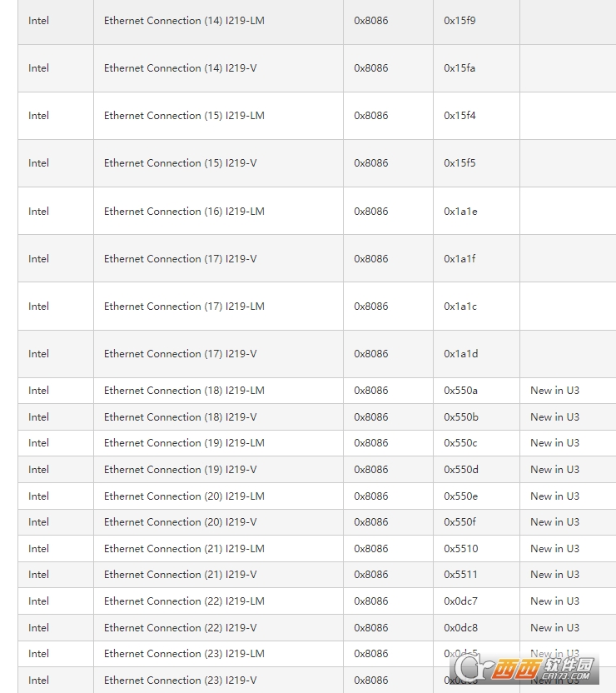
Task: Click the 0x1a1d device ID cell
Action: coord(460,354)
